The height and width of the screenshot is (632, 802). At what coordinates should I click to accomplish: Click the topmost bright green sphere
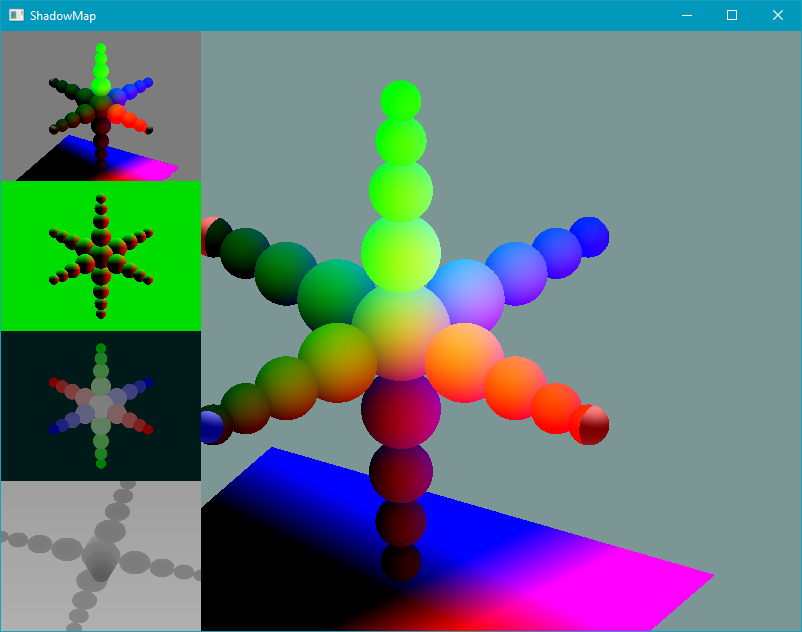400,100
